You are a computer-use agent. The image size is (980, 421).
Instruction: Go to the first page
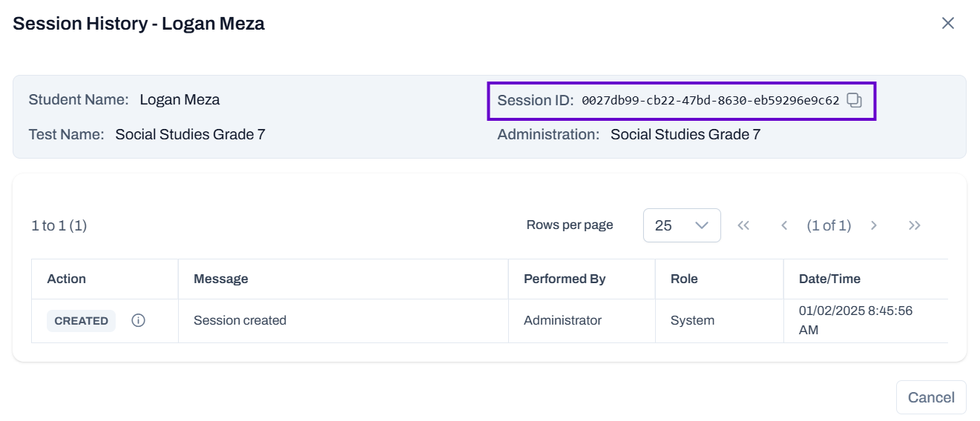[743, 225]
